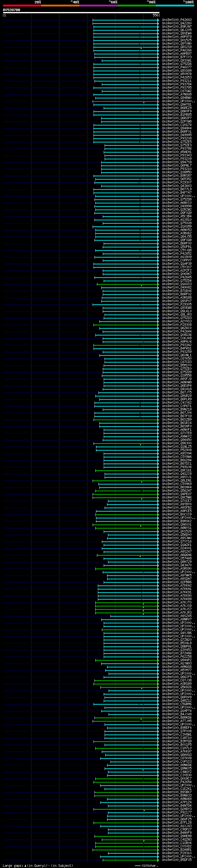
Task: Select label UniRef100_P29310
Action: (177, 853)
